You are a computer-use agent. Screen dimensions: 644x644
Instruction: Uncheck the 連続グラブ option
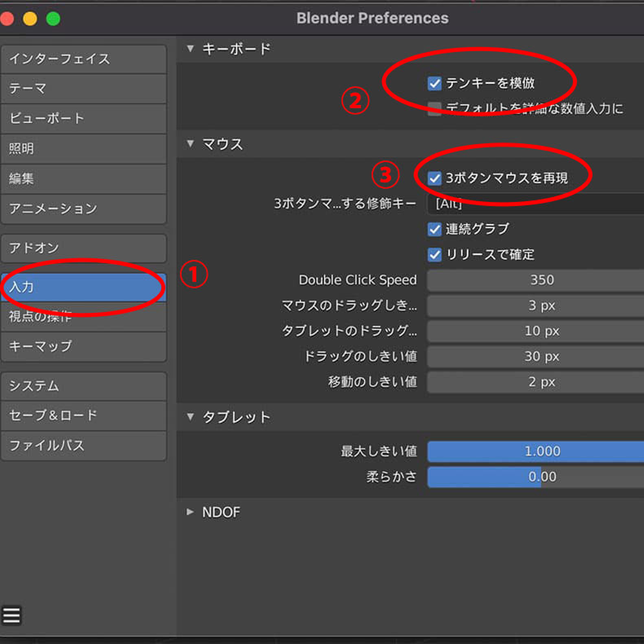tap(434, 229)
